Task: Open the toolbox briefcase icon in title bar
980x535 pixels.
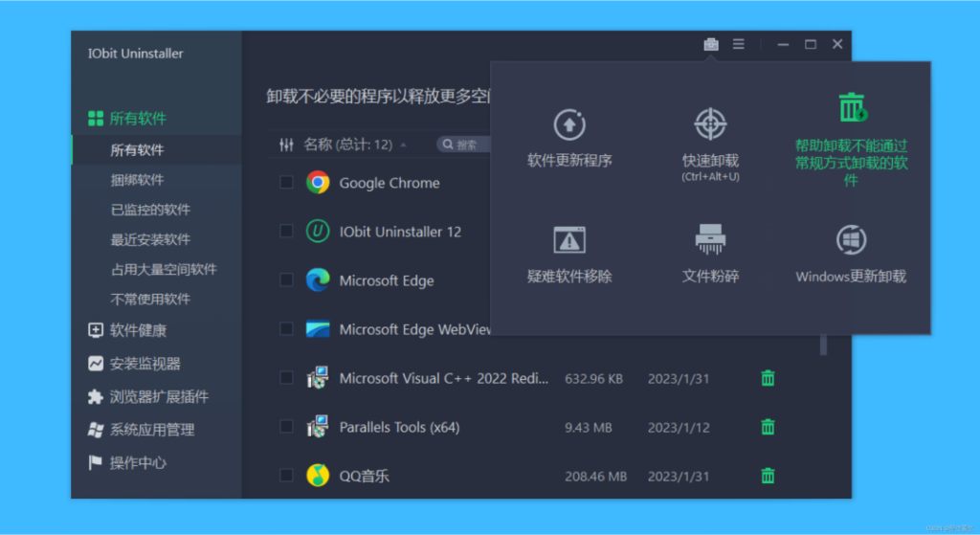Action: point(710,44)
